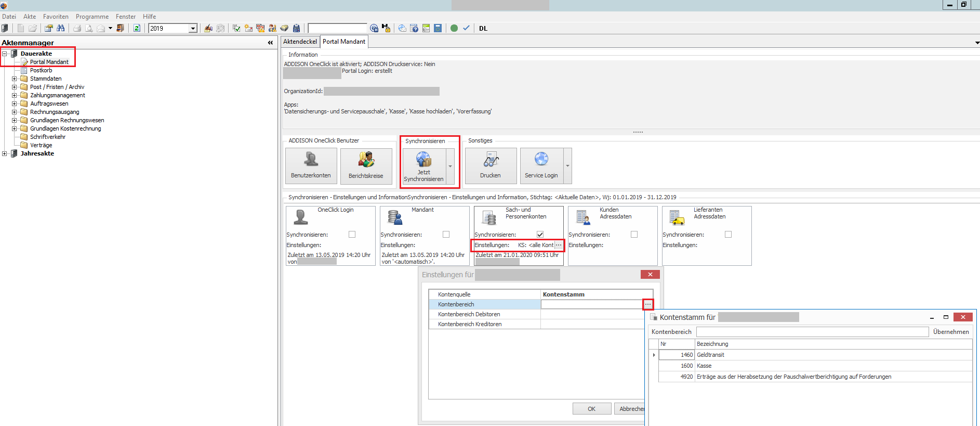Screen dimensions: 980x426
Task: Uncheck Synchronisieren for Sach- und Personenkonten
Action: point(540,235)
